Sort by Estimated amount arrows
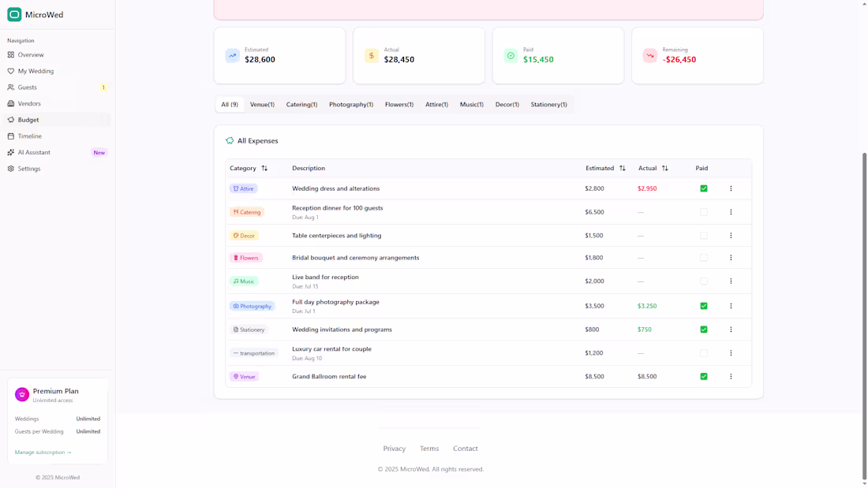This screenshot has height=488, width=868. pos(623,168)
